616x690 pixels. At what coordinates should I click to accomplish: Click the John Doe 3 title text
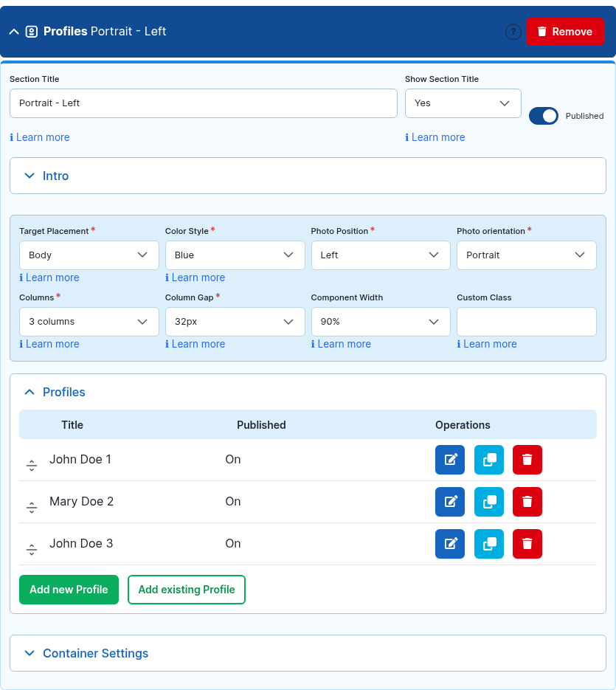point(81,543)
